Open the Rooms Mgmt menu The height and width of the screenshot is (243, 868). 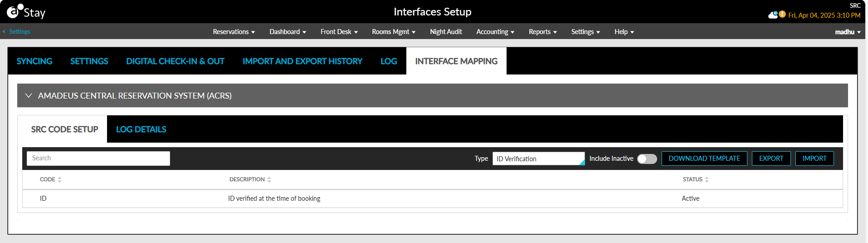pyautogui.click(x=393, y=32)
